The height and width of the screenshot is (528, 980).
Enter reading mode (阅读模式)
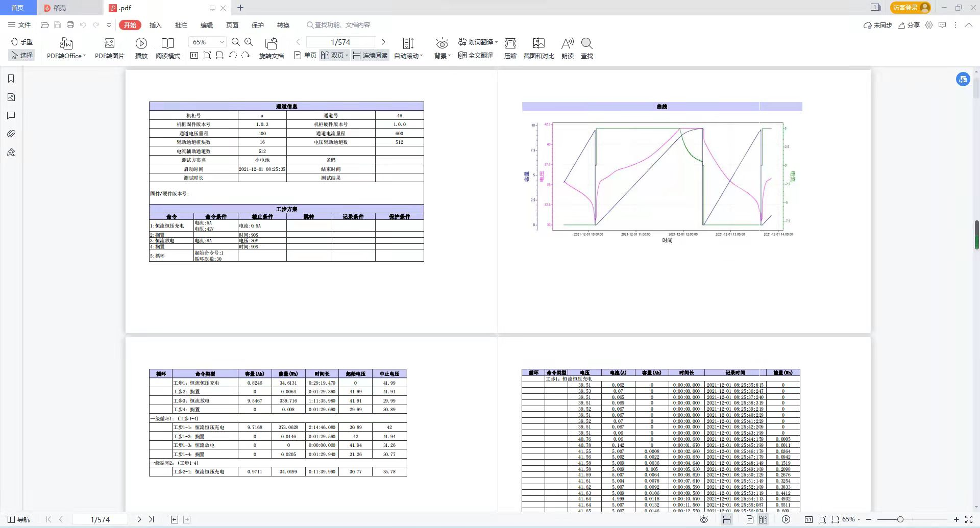point(168,48)
